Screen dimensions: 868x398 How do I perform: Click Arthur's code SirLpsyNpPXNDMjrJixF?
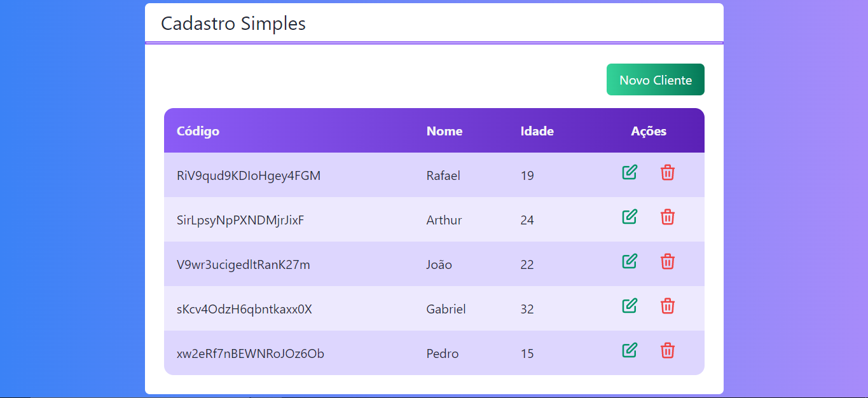242,220
